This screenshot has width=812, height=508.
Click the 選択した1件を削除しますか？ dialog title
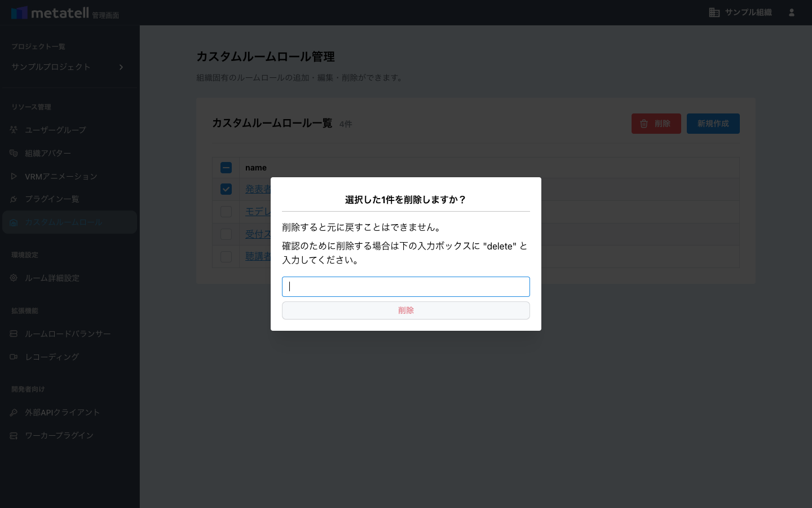[x=406, y=200]
